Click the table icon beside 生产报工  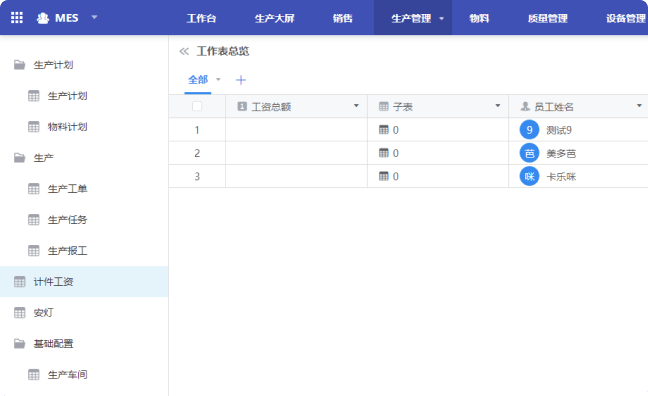click(33, 250)
